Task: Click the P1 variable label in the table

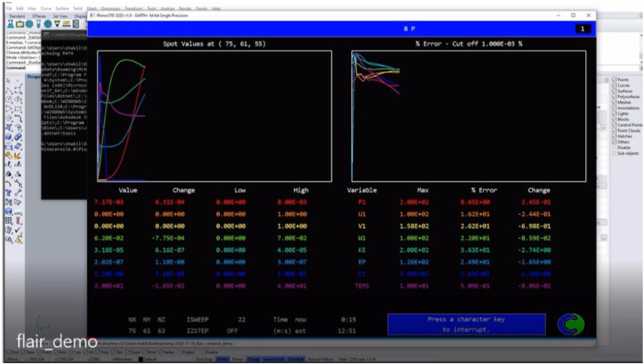Action: (x=362, y=202)
